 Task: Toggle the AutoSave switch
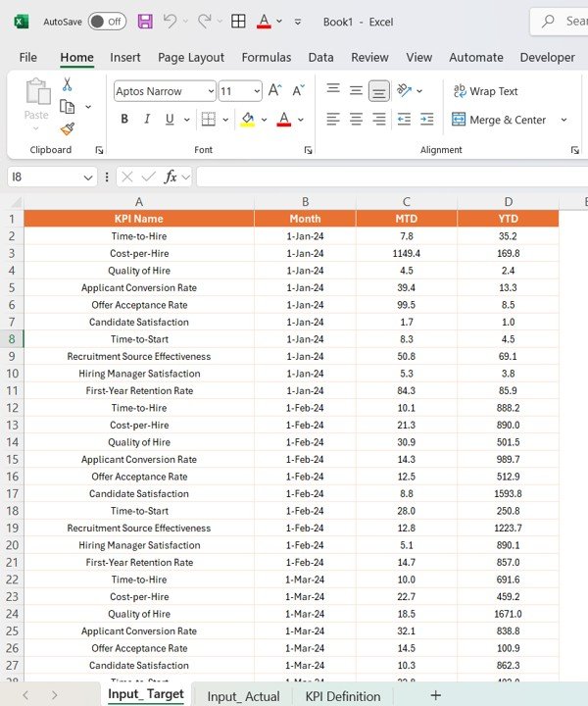pyautogui.click(x=107, y=21)
